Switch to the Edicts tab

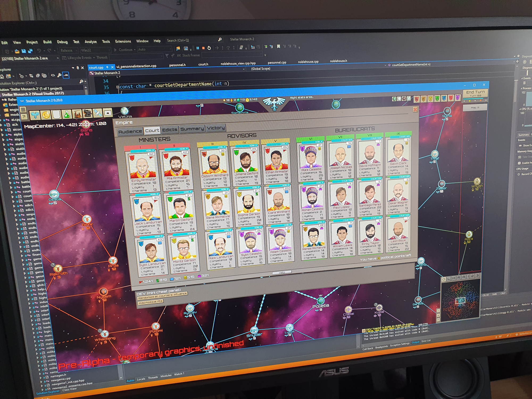point(169,130)
